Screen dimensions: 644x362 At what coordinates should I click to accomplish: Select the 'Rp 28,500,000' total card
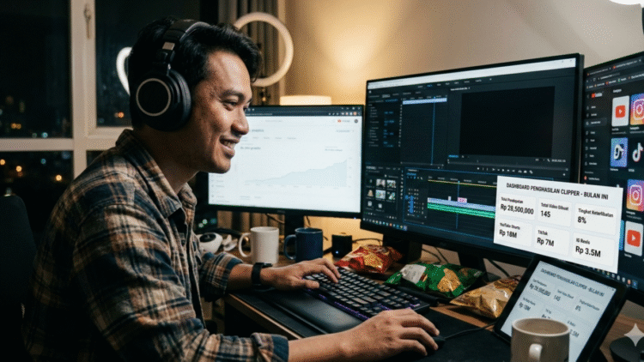pos(517,208)
